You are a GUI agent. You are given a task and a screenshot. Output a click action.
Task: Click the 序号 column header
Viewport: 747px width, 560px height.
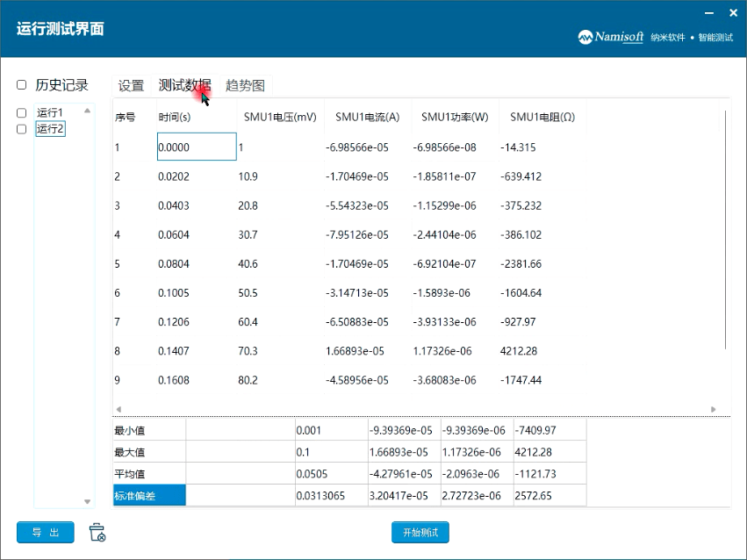click(126, 117)
